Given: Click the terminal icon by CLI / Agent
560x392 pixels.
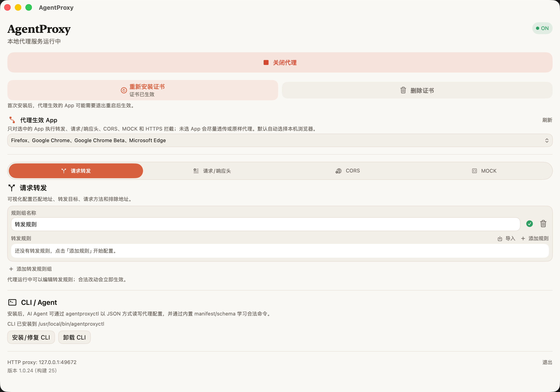Looking at the screenshot, I should [x=12, y=302].
